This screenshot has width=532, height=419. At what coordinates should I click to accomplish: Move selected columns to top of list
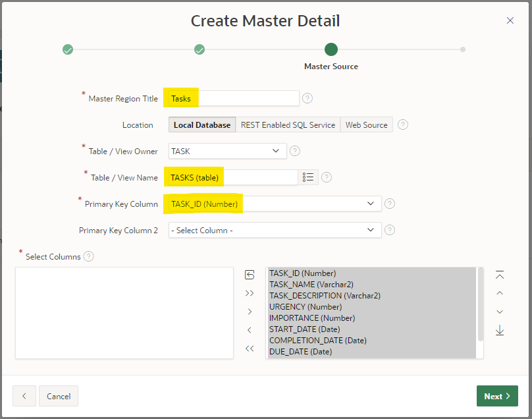point(500,275)
